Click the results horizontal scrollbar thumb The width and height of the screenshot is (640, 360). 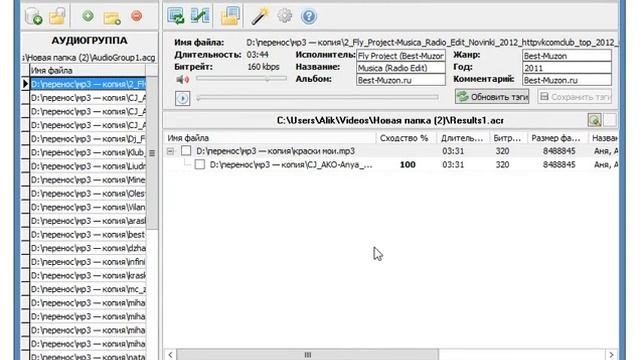(308, 354)
